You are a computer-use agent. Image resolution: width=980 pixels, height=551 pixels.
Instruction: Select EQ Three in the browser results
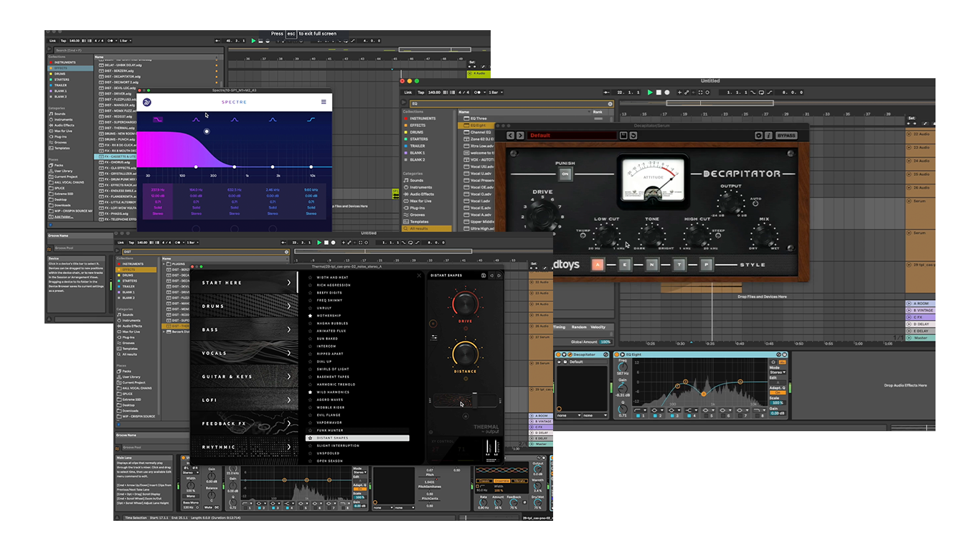coord(479,118)
